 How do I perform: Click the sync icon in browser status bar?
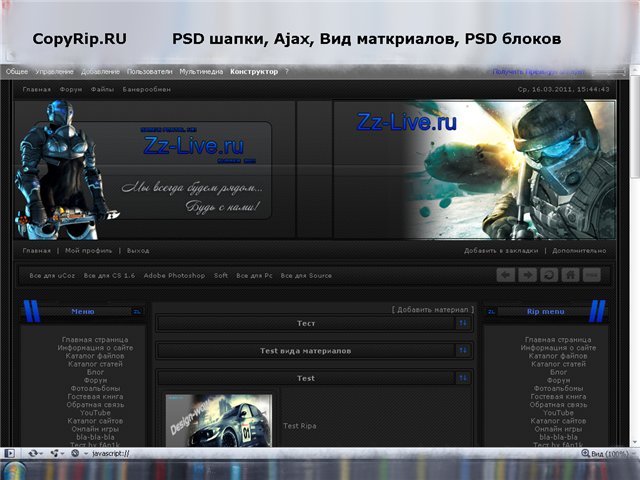coord(33,453)
